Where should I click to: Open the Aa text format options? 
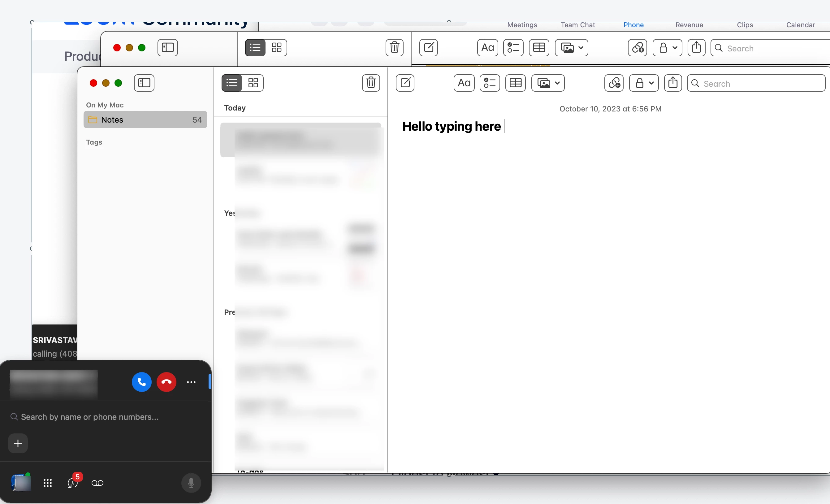point(464,83)
